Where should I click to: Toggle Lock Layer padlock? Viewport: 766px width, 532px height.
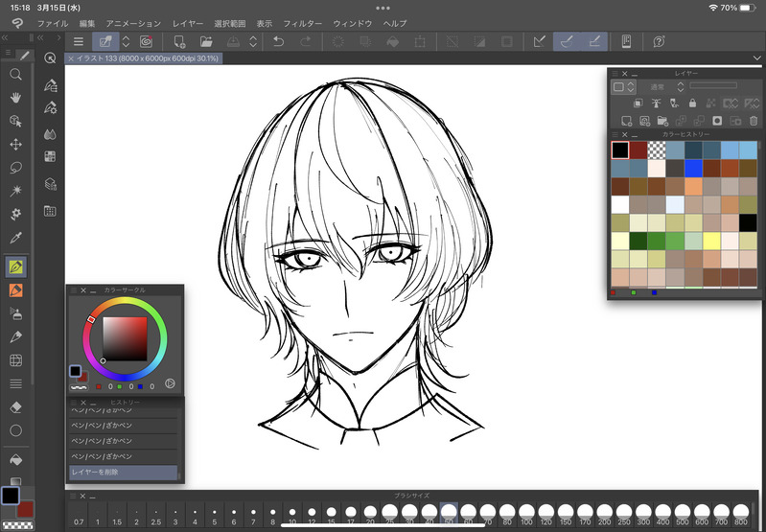(x=692, y=104)
